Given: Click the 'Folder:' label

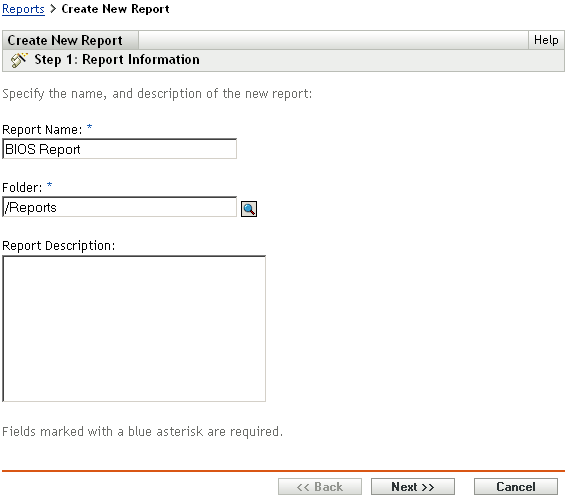Looking at the screenshot, I should [x=22, y=188].
